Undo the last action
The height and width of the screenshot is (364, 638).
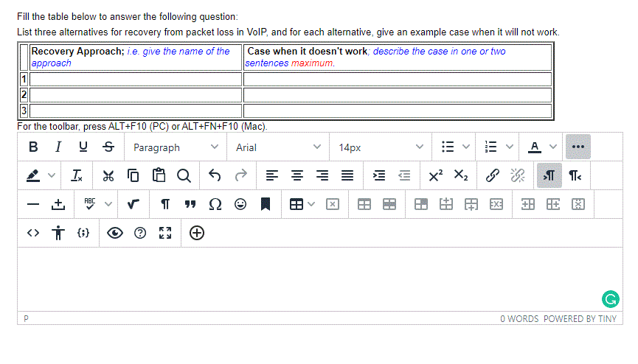coord(215,175)
